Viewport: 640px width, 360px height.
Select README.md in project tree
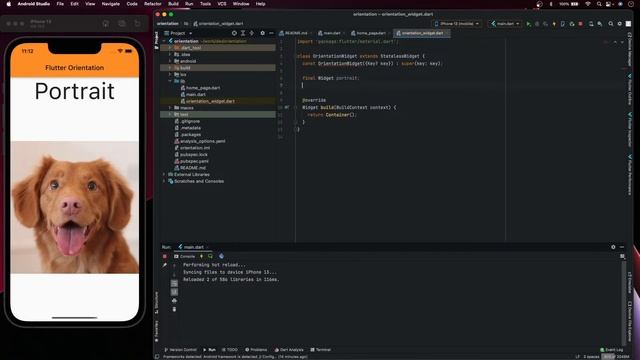tap(193, 168)
